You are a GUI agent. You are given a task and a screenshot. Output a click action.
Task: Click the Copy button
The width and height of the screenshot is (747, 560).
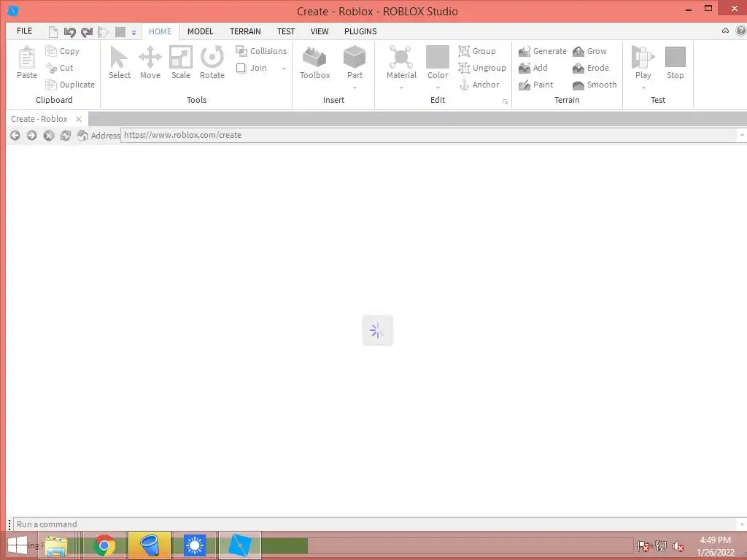(63, 51)
